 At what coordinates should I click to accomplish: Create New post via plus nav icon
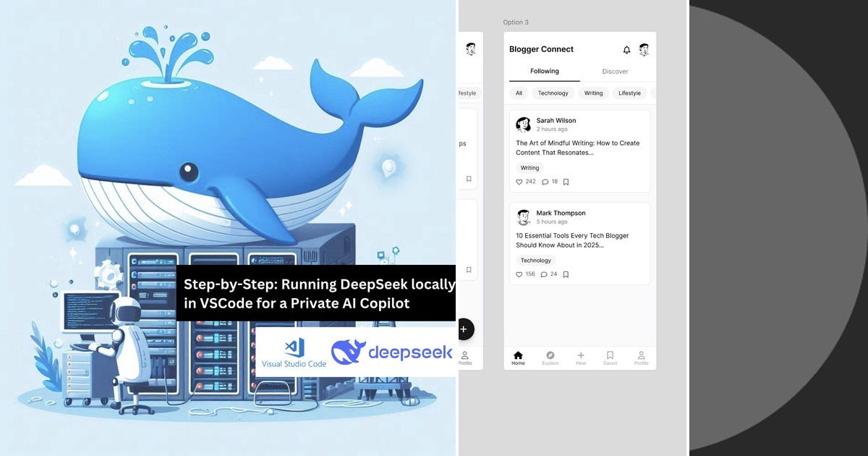580,358
